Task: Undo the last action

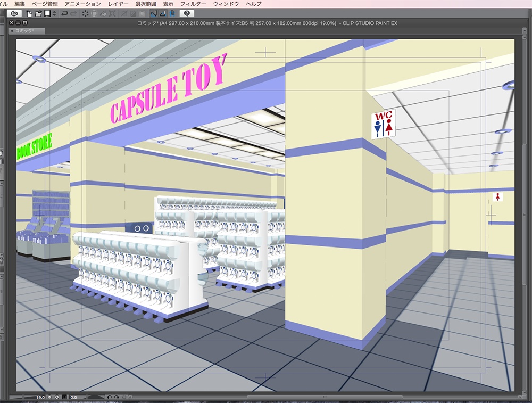Action: click(65, 13)
